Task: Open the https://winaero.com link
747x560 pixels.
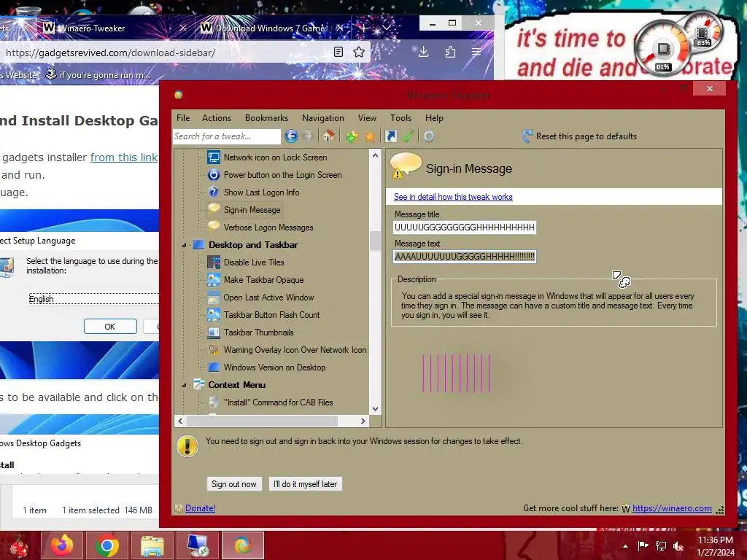Action: (672, 508)
